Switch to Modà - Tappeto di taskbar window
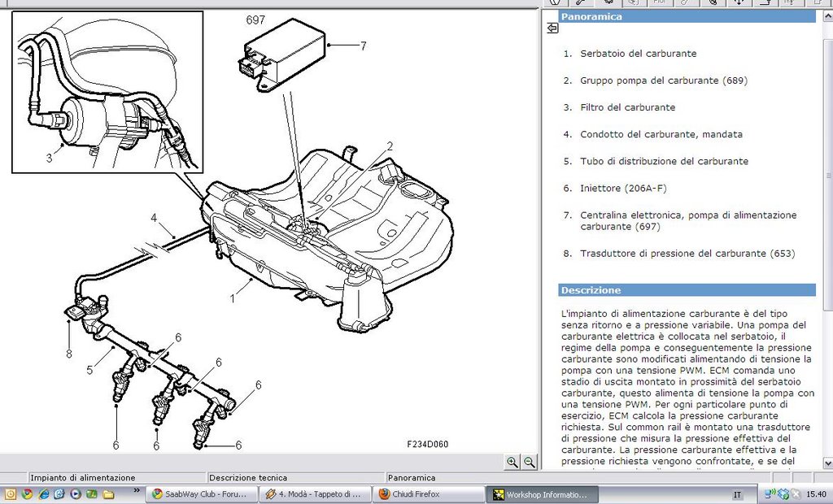Image resolution: width=833 pixels, height=504 pixels. (x=315, y=494)
